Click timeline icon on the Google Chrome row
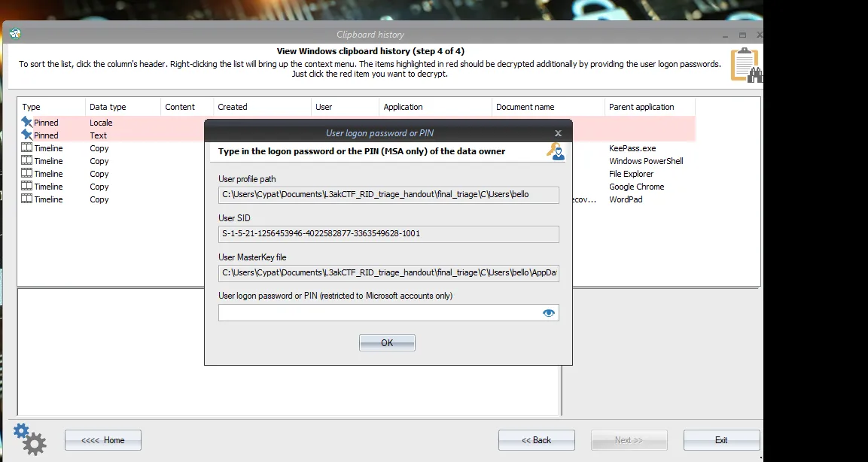 [26, 186]
